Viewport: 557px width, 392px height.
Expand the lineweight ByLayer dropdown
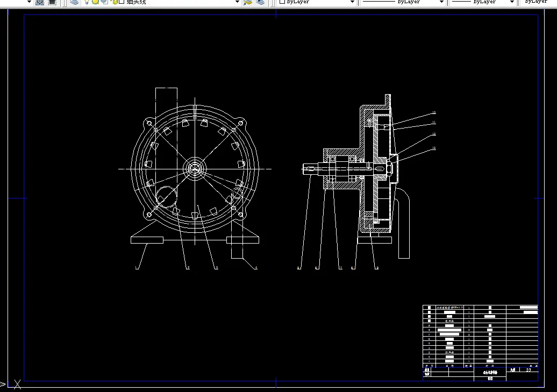(x=512, y=2)
